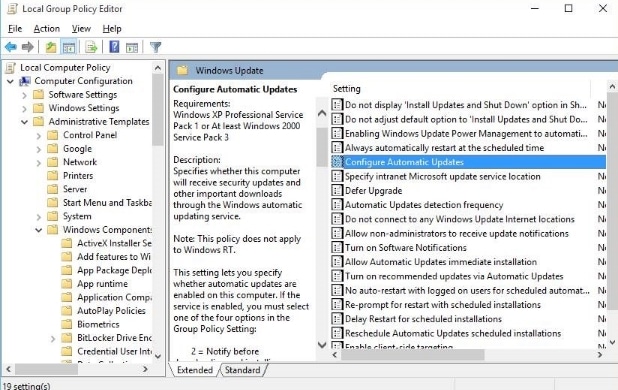Collapse the Windows Components node
Image resolution: width=618 pixels, height=390 pixels.
click(x=39, y=230)
